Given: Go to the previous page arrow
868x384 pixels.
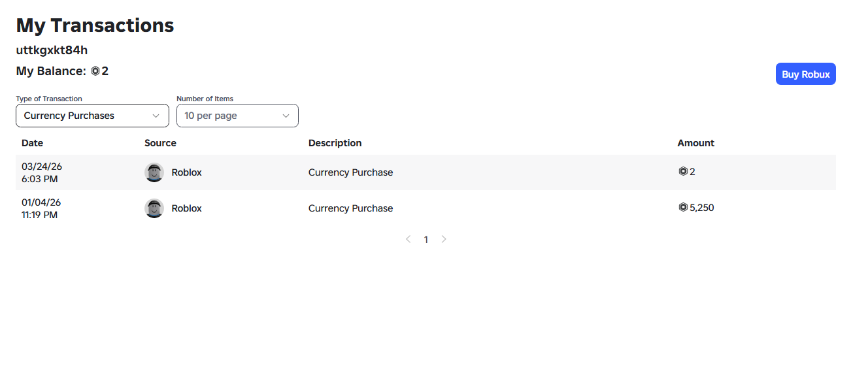Looking at the screenshot, I should point(409,240).
